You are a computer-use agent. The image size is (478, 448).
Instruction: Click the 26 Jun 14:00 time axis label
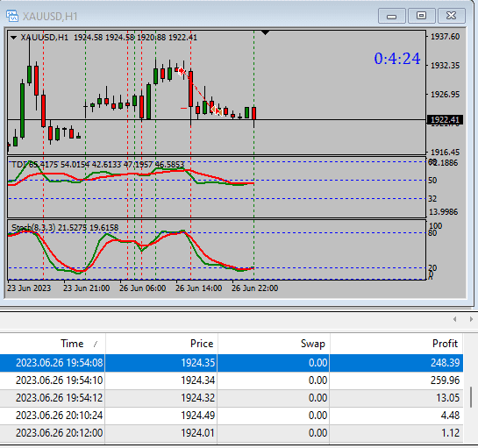coord(198,288)
